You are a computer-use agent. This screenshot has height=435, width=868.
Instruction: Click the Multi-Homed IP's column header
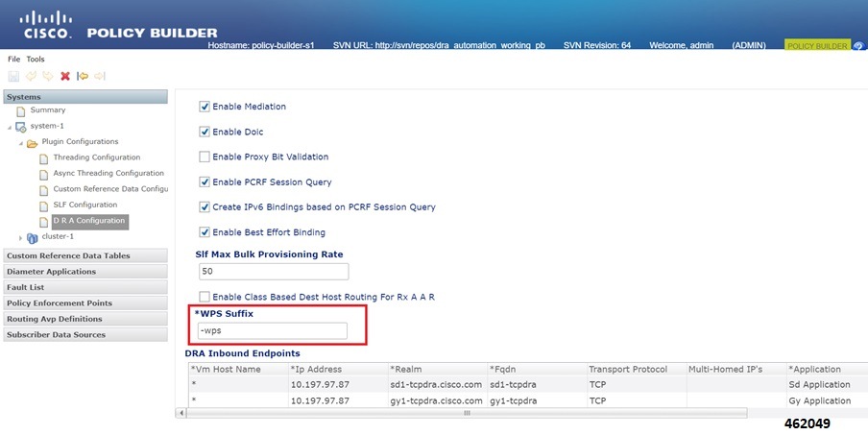pos(736,369)
